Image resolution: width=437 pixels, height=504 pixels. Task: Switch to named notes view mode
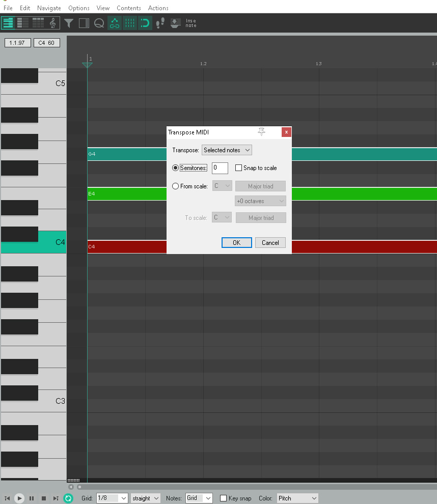(23, 23)
